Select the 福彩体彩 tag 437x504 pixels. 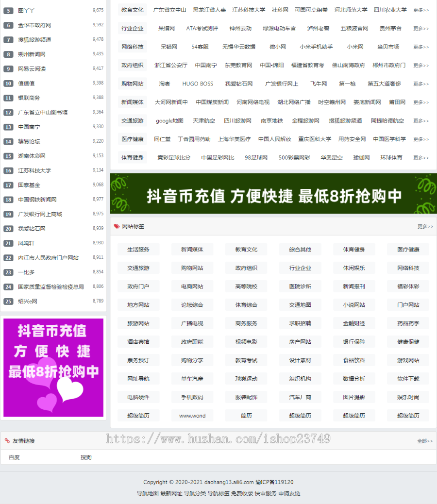[408, 286]
